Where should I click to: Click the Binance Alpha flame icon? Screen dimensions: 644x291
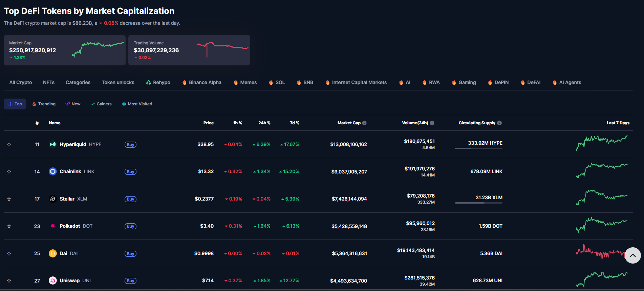coord(185,82)
